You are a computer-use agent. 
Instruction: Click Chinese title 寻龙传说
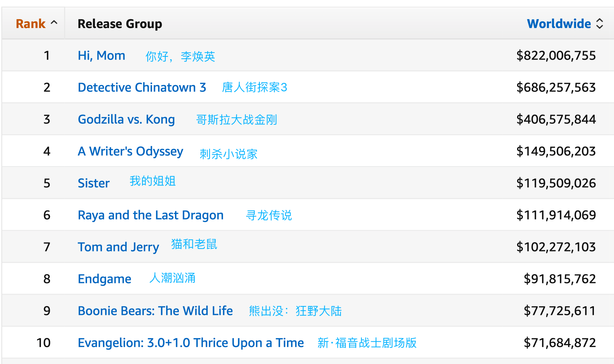[x=269, y=215]
